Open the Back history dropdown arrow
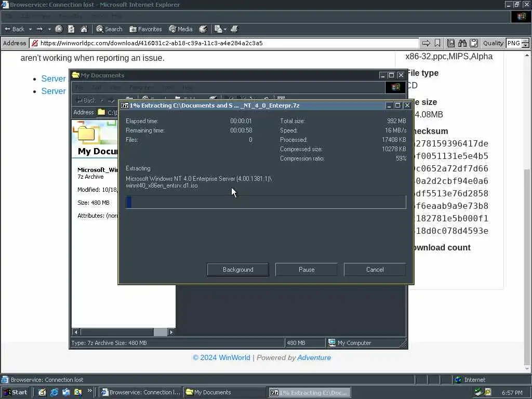Image resolution: width=532 pixels, height=399 pixels. (x=30, y=29)
